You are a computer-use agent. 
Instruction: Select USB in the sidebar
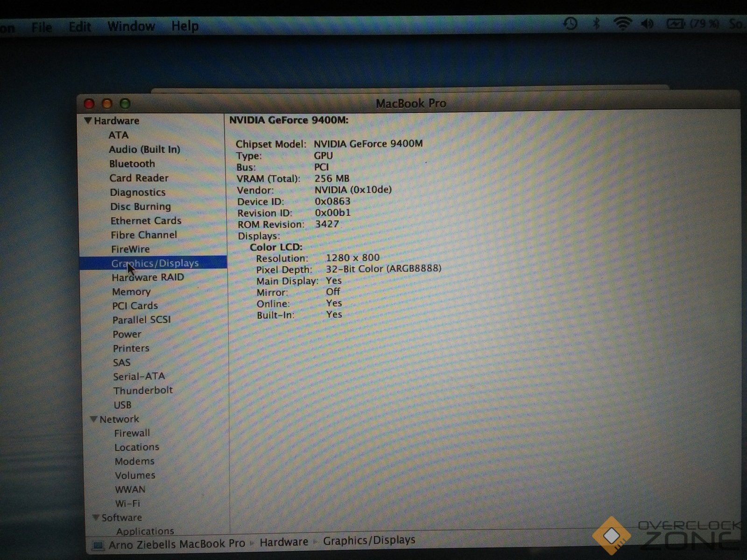[x=122, y=405]
